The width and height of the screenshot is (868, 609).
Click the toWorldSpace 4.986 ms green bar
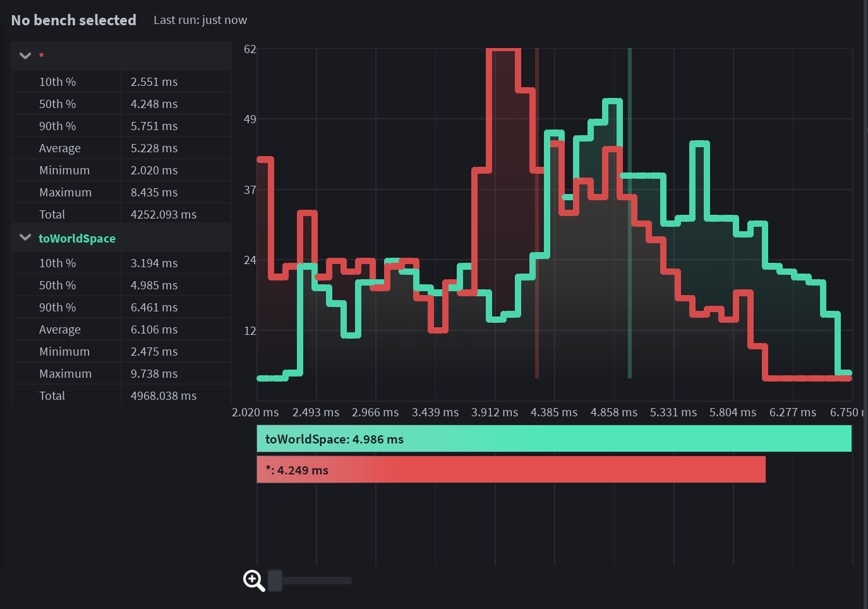tap(554, 438)
